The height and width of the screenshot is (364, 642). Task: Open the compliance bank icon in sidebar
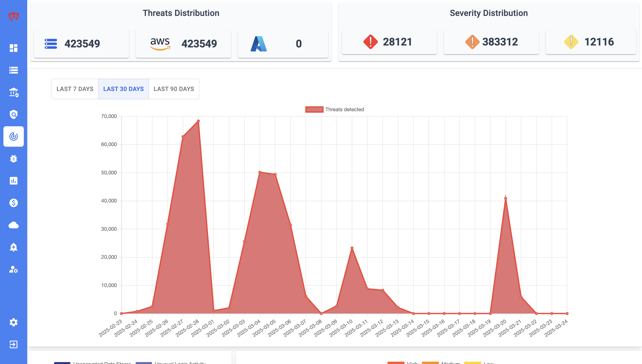[x=13, y=92]
